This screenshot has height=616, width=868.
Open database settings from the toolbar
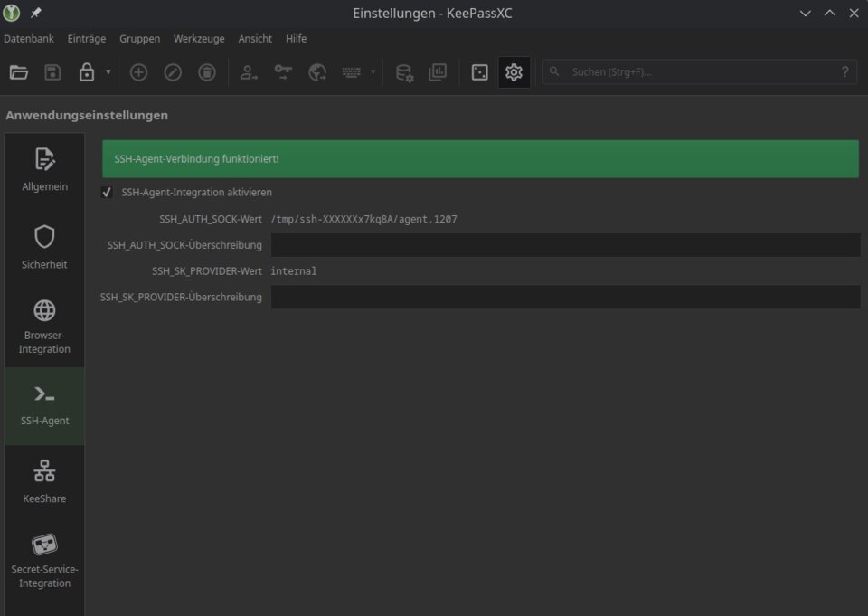(404, 72)
